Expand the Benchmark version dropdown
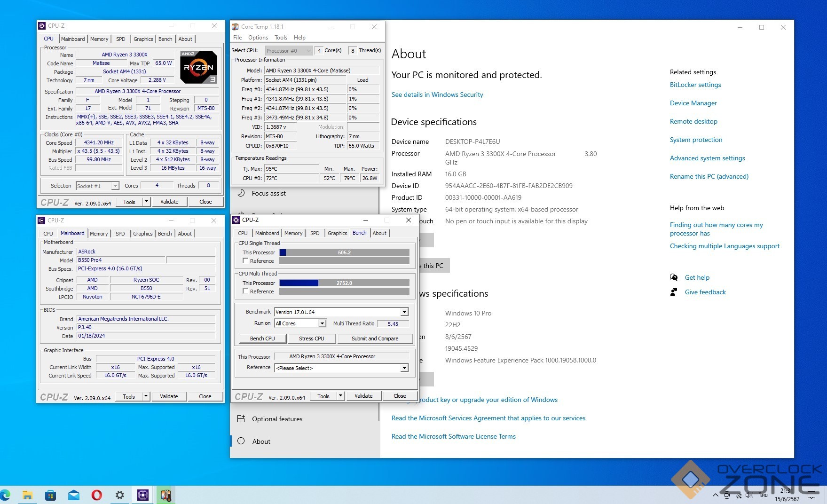The width and height of the screenshot is (827, 504). pyautogui.click(x=404, y=312)
